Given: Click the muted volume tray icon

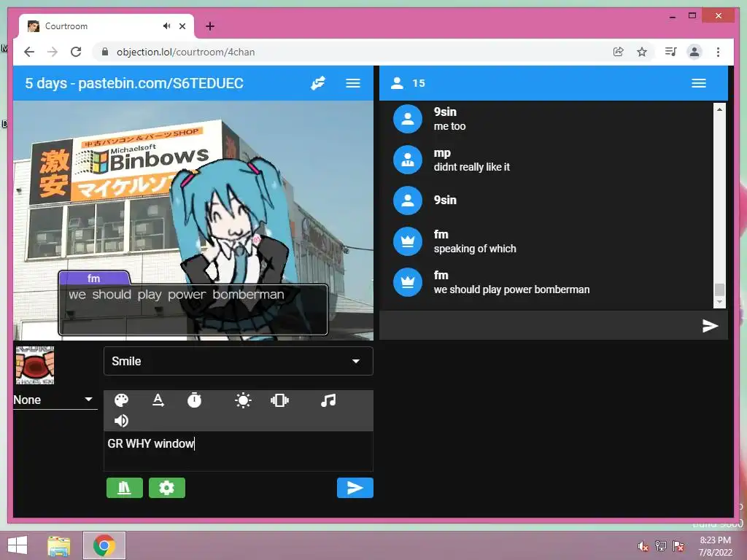Looking at the screenshot, I should tap(643, 546).
